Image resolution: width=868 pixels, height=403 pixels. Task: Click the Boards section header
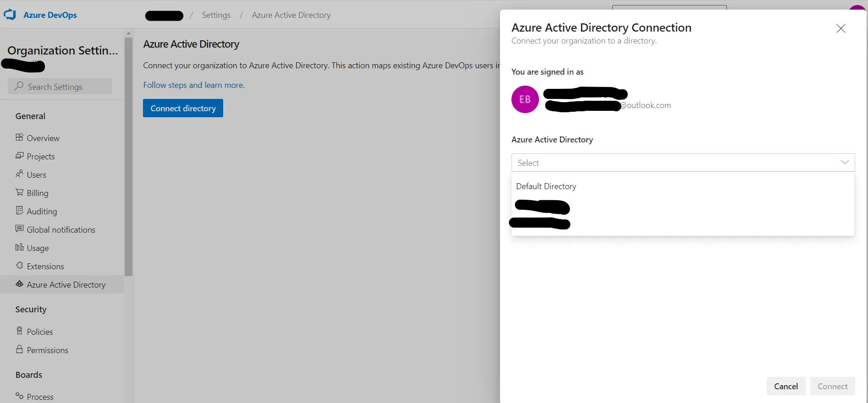point(28,375)
